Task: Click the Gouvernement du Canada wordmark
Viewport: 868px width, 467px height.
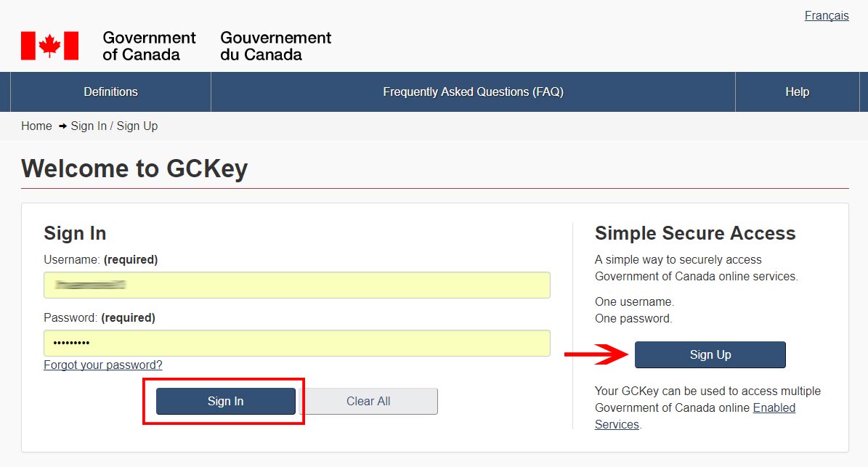Action: 275,46
